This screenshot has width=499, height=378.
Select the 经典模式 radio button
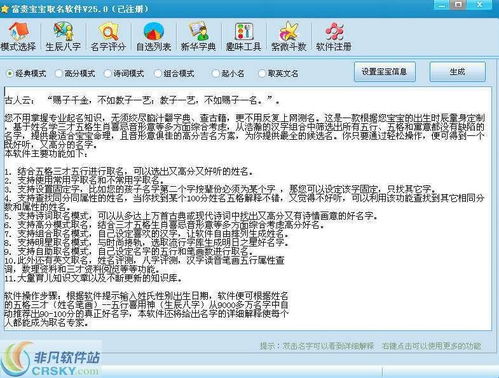pyautogui.click(x=10, y=73)
